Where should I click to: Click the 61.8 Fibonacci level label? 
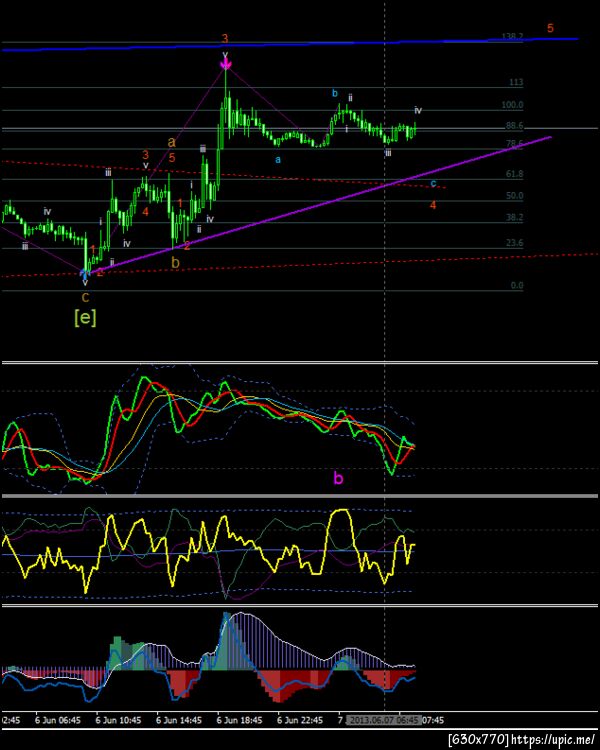pos(514,174)
